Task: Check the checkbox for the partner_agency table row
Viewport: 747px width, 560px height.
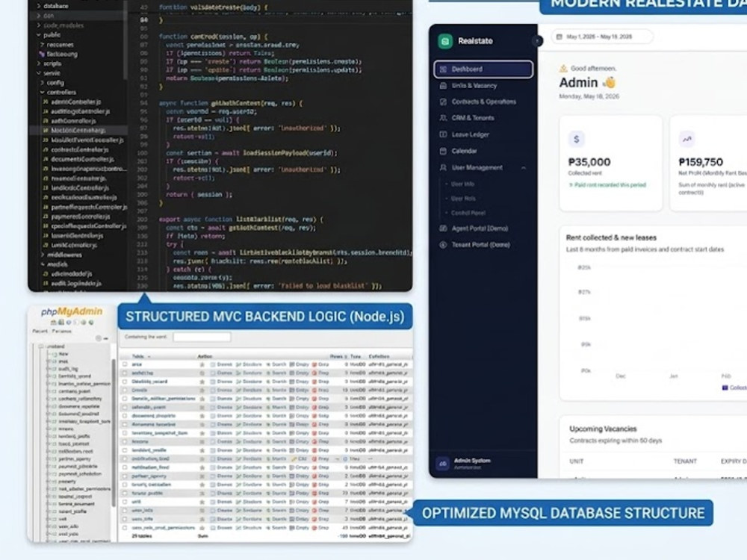Action: pyautogui.click(x=125, y=476)
